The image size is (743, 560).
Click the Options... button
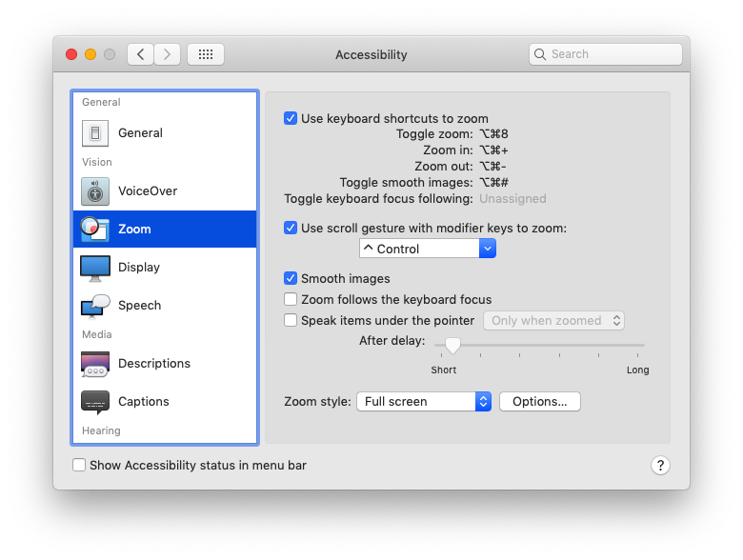[539, 402]
